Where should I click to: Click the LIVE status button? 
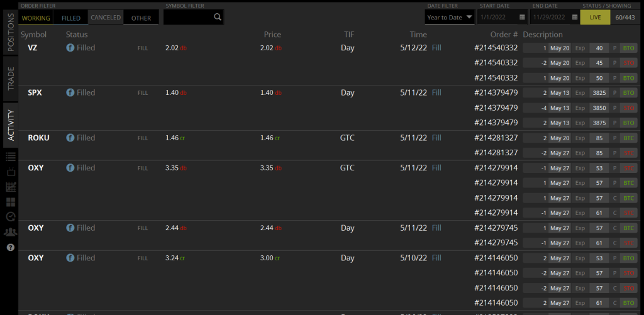594,18
